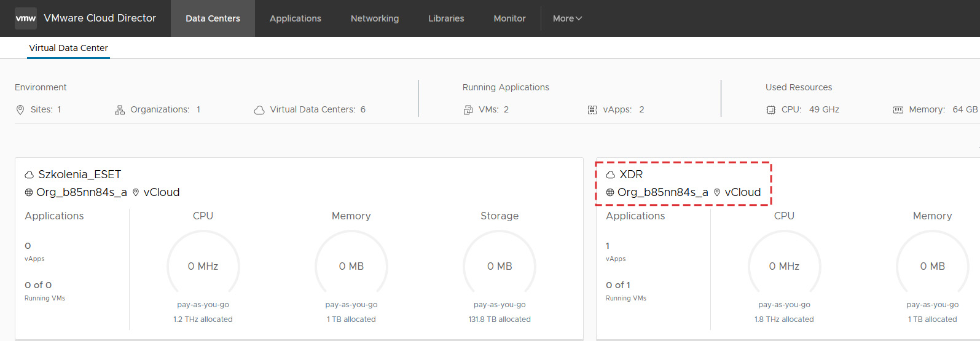Click the VMs icon under Running Applications
The height and width of the screenshot is (341, 980).
point(468,110)
